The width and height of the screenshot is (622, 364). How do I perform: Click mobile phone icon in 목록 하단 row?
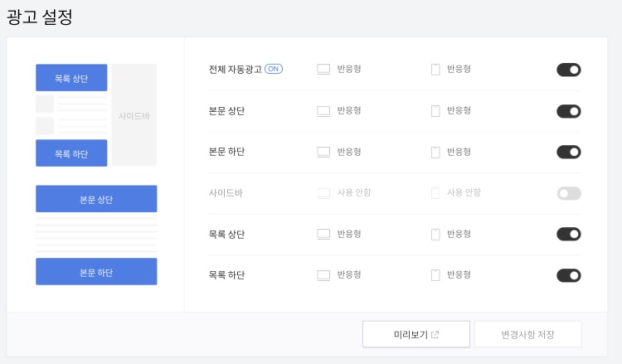[435, 275]
